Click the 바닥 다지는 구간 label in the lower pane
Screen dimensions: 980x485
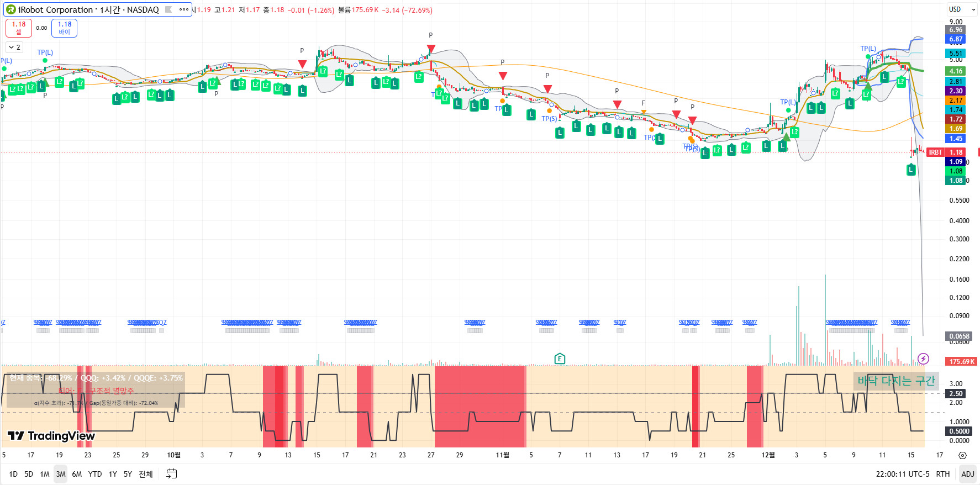(x=896, y=381)
